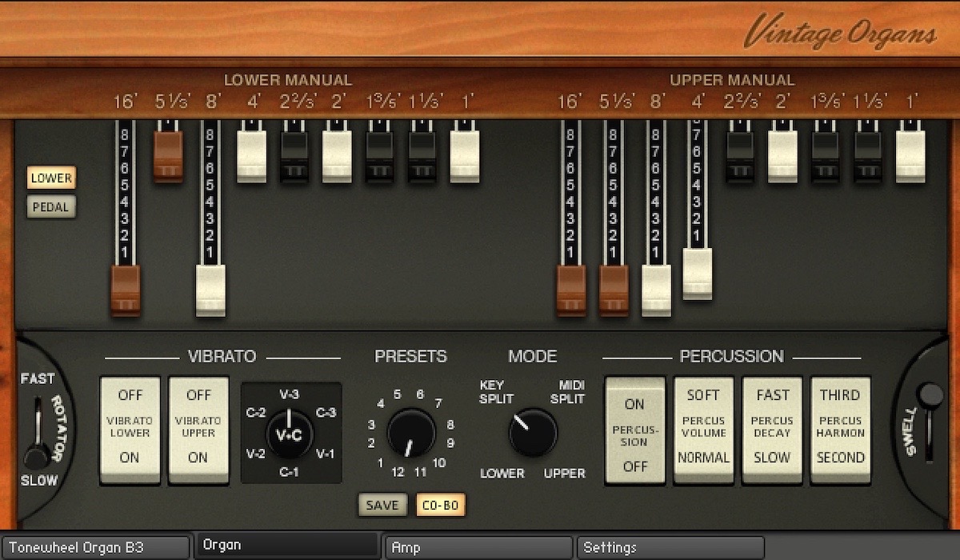Click the Upper Manual 1' white drawbar
Viewport: 960px width, 560px height.
point(910,157)
